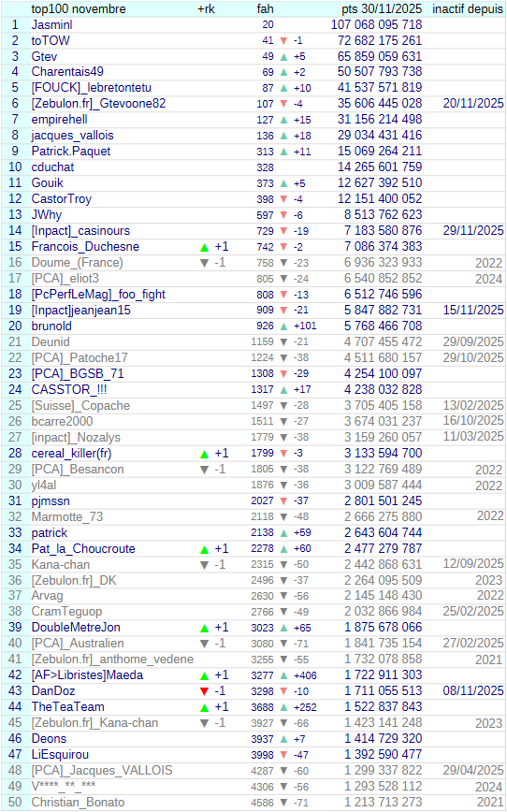This screenshot has height=812, width=507.
Task: Click the inactive date 29/04/2025
Action: [x=472, y=770]
